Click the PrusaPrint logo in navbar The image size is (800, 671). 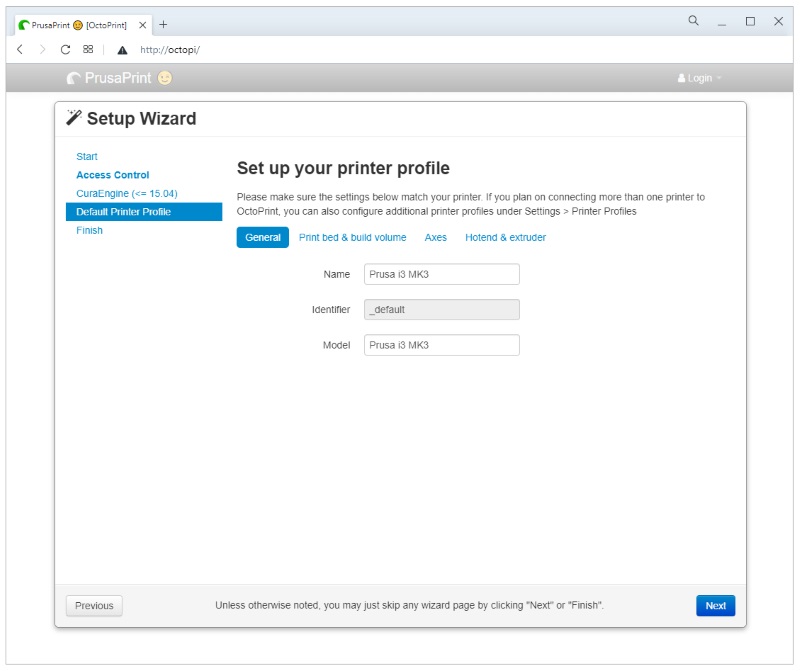tap(118, 78)
